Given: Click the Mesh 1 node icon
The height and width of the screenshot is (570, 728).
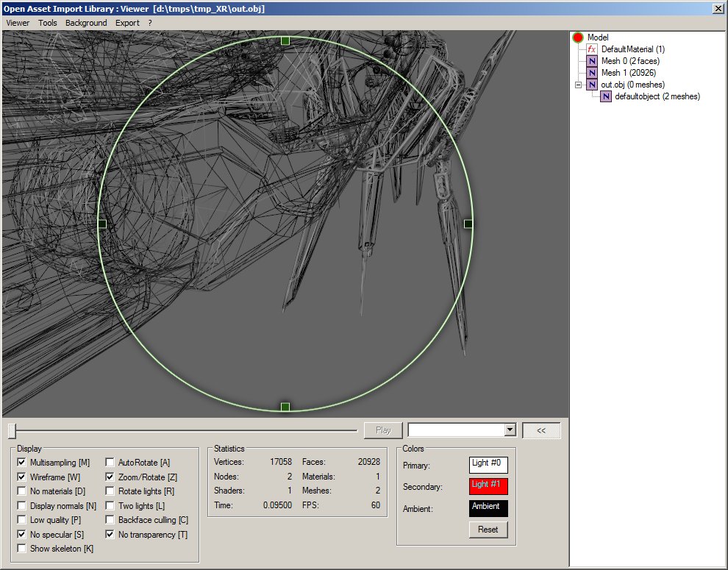Looking at the screenshot, I should [592, 73].
